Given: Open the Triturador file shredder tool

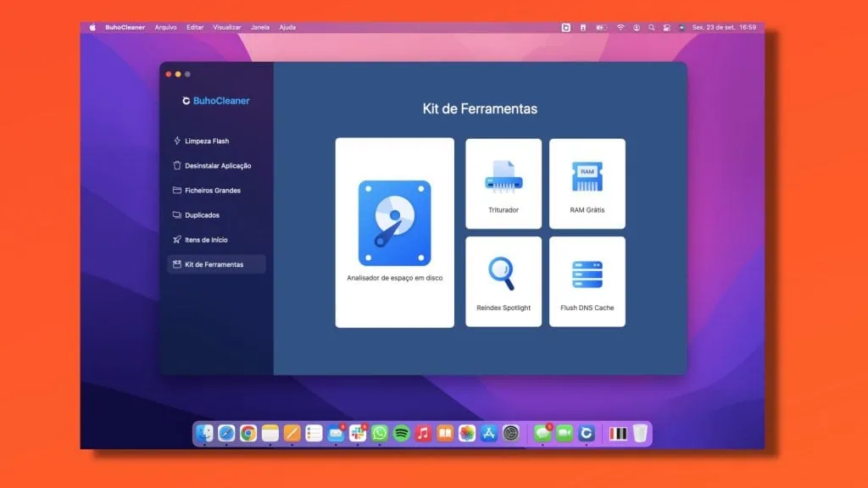Looking at the screenshot, I should coord(504,184).
